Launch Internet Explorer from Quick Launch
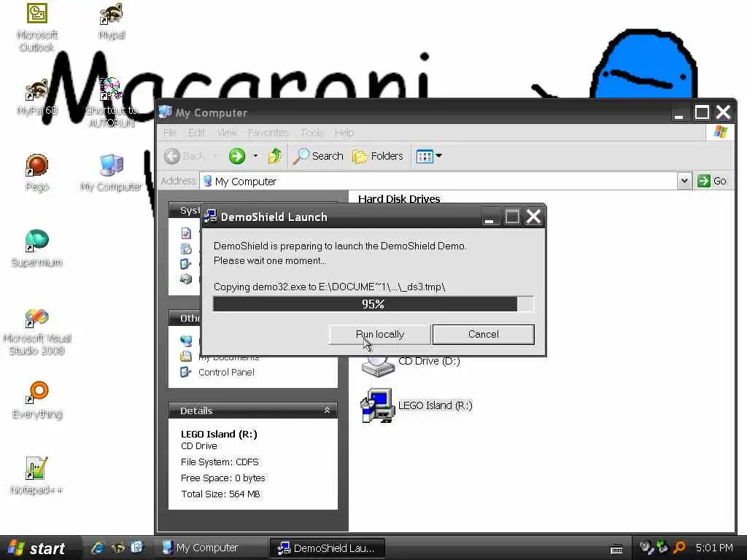The image size is (747, 560). (98, 548)
